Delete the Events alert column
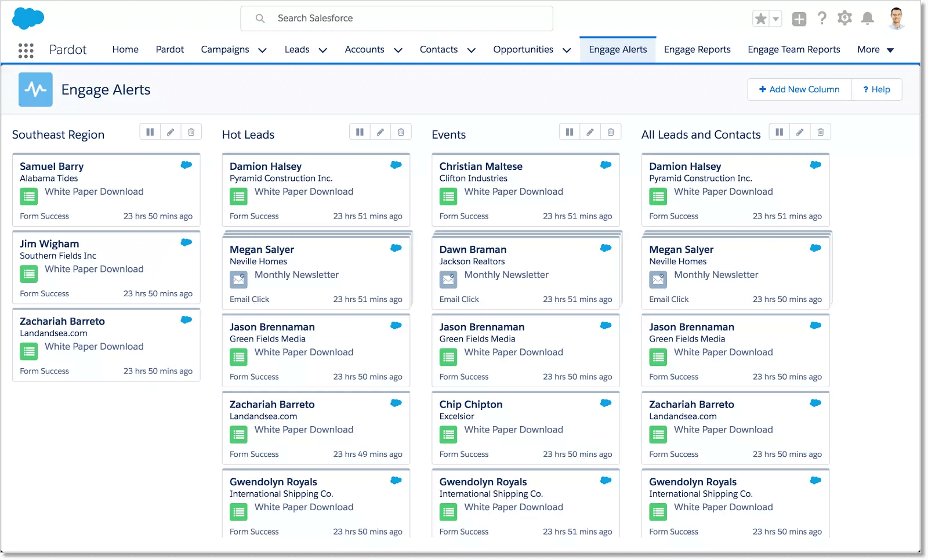 tap(610, 132)
